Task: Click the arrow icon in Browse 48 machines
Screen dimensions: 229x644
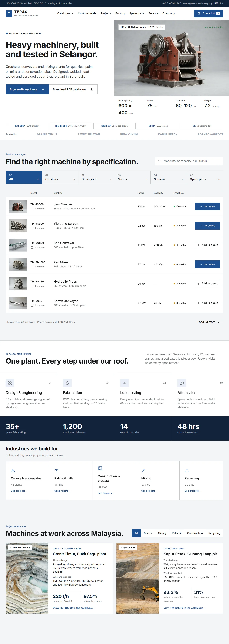Action: (x=43, y=89)
